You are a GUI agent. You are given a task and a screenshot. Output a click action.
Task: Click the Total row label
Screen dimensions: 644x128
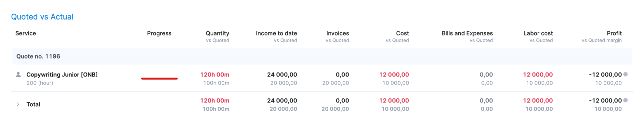[x=33, y=104]
